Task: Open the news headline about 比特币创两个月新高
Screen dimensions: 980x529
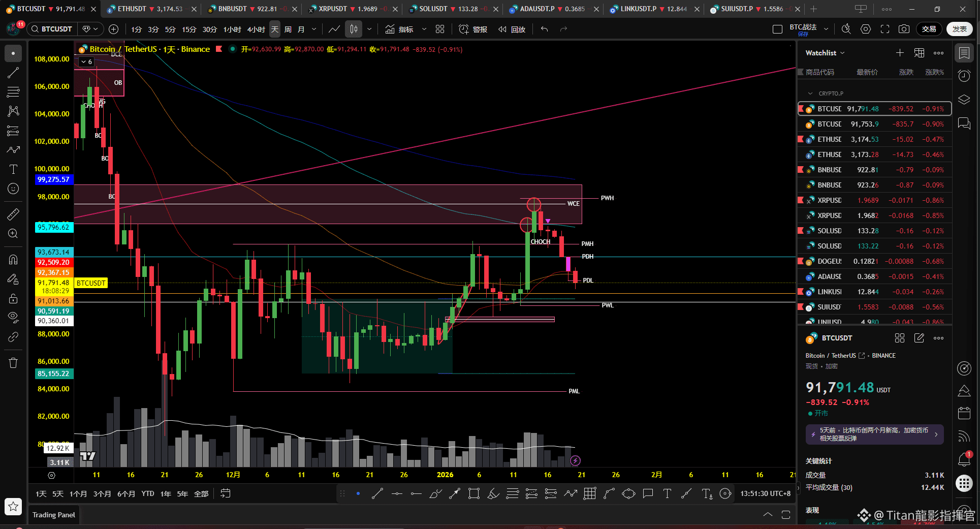Action: (874, 434)
